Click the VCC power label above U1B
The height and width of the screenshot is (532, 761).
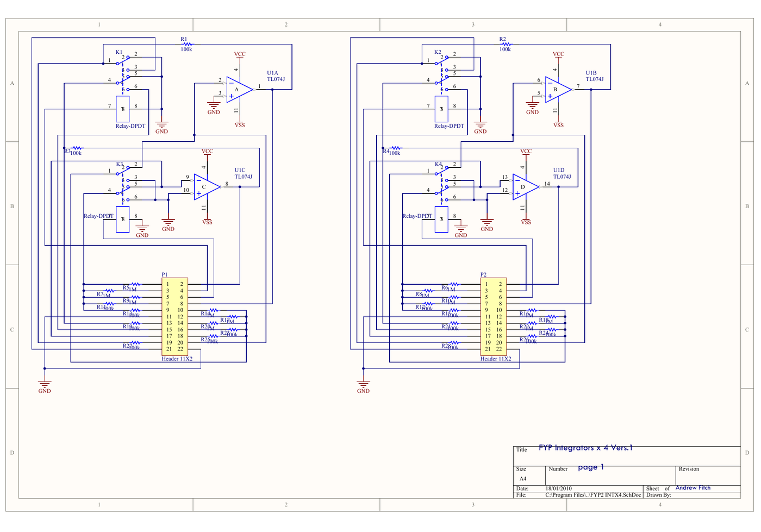[x=558, y=54]
